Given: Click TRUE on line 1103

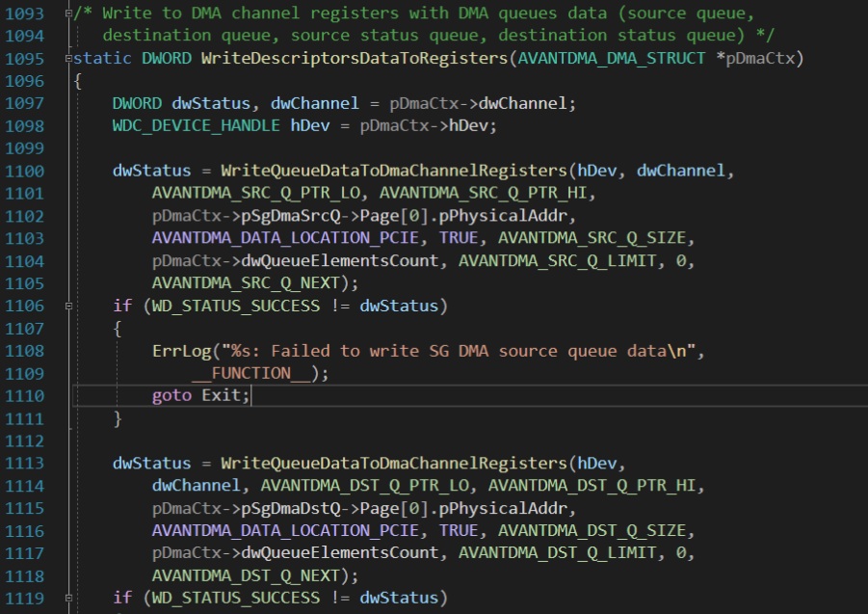Looking at the screenshot, I should (x=459, y=238).
